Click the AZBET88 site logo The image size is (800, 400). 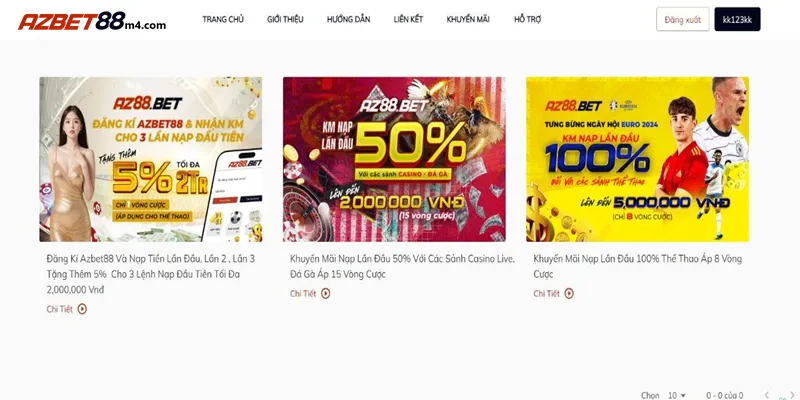click(92, 21)
